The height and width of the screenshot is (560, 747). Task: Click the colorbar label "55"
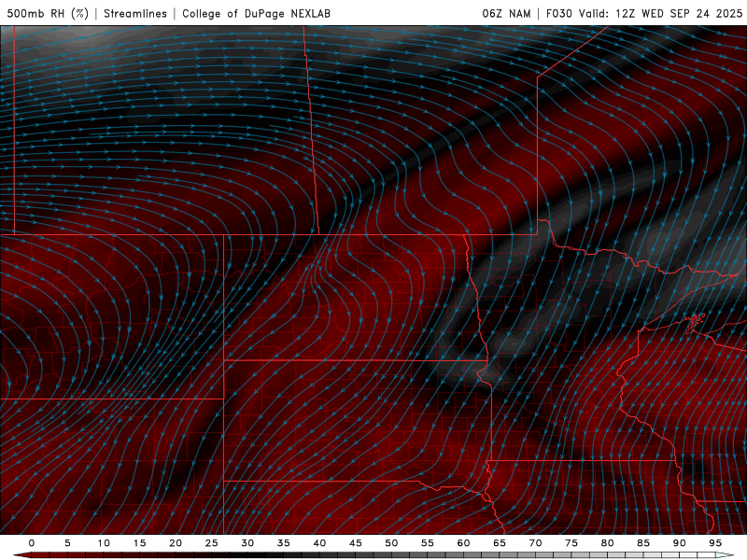pos(428,543)
